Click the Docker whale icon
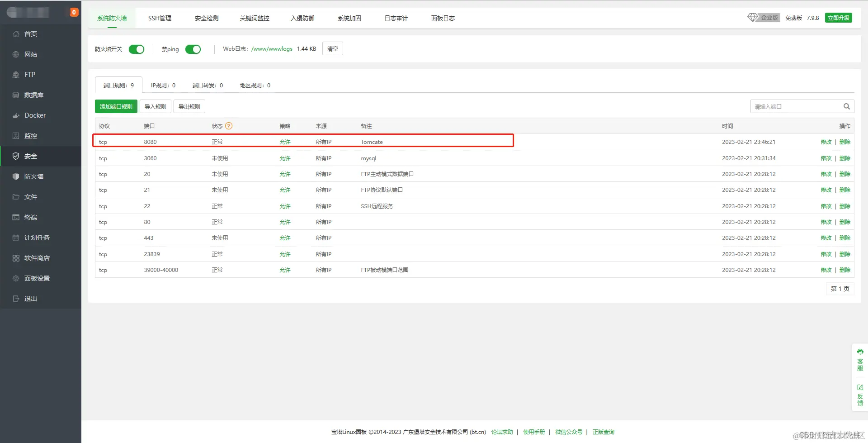868x443 pixels. pyautogui.click(x=16, y=115)
